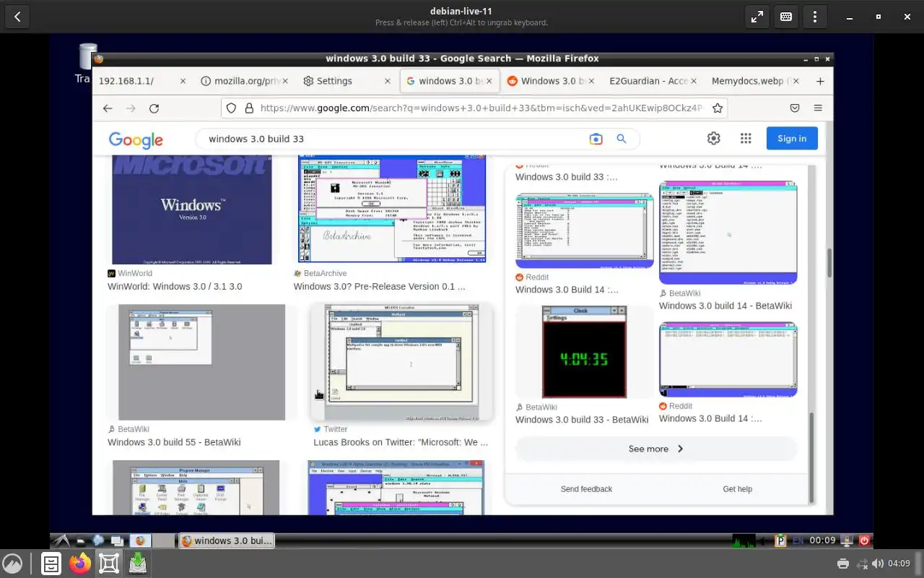Select the Lucas Brooks Twitter image thumbnail
This screenshot has width=924, height=578.
[401, 362]
